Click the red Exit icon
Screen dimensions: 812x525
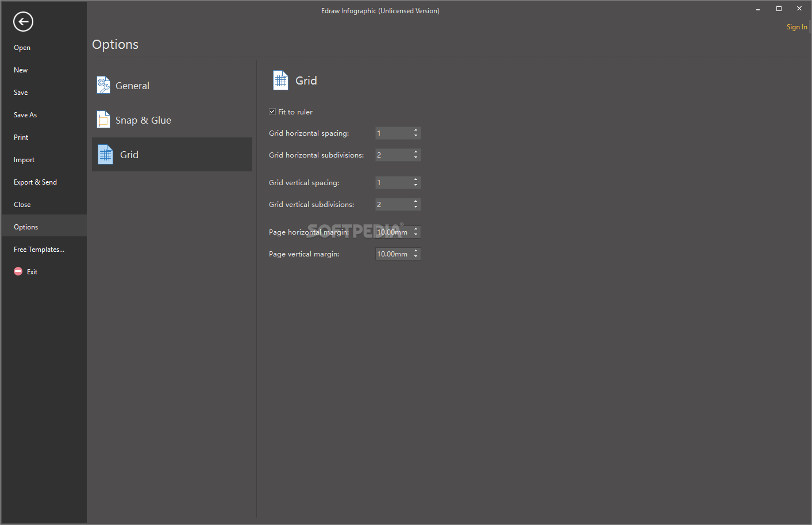click(x=18, y=271)
